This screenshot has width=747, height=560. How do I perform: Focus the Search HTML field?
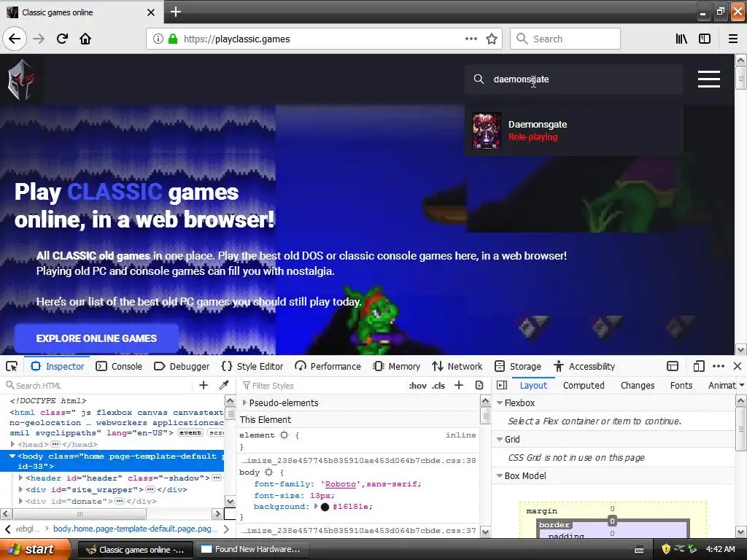click(98, 385)
